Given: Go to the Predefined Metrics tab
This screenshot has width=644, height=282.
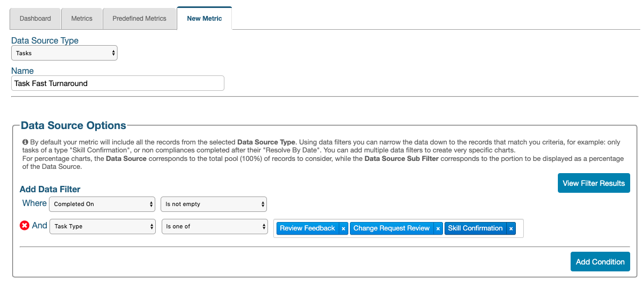Looking at the screenshot, I should tap(139, 19).
